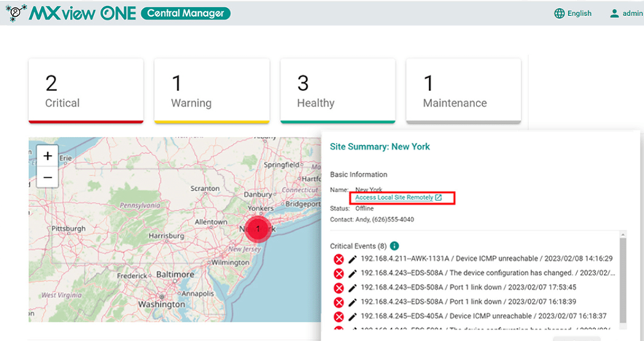Viewport: 644px width, 341px height.
Task: Zoom in the map with plus button
Action: (x=47, y=156)
